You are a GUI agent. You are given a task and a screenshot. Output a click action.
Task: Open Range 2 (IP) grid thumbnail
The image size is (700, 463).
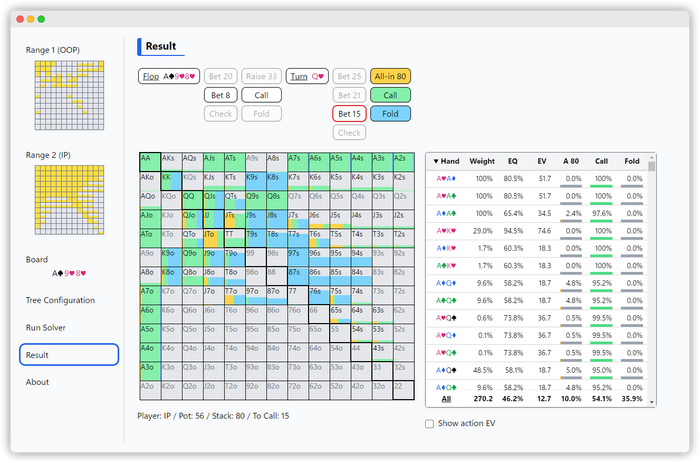pyautogui.click(x=69, y=200)
